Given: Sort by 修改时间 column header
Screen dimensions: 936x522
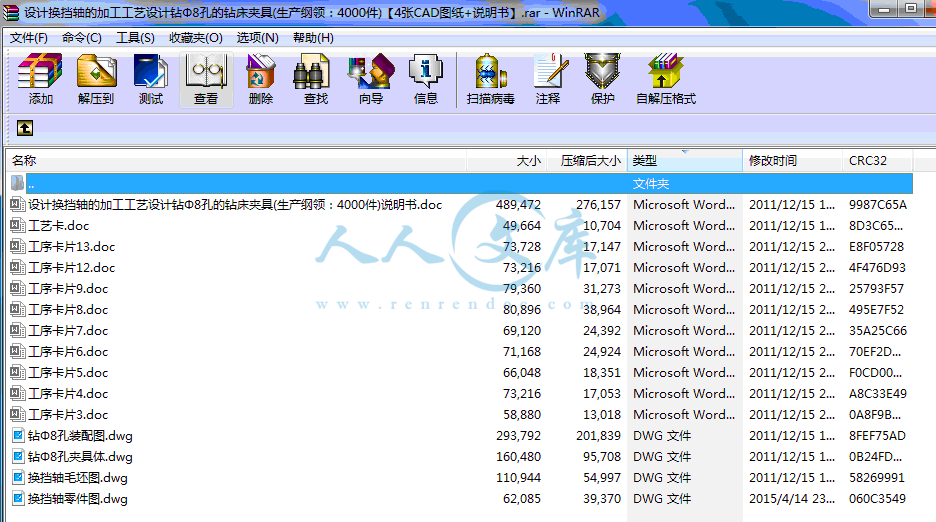Looking at the screenshot, I should [x=792, y=161].
